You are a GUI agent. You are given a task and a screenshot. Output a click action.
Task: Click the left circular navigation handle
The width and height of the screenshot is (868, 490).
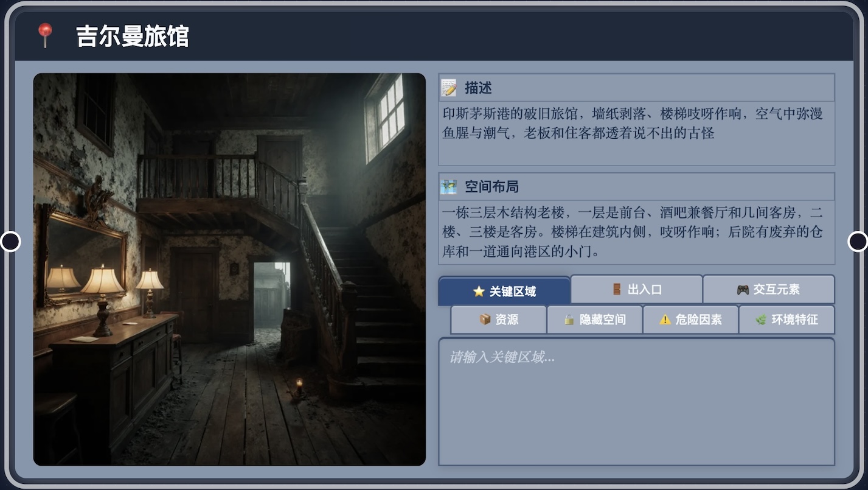[10, 242]
